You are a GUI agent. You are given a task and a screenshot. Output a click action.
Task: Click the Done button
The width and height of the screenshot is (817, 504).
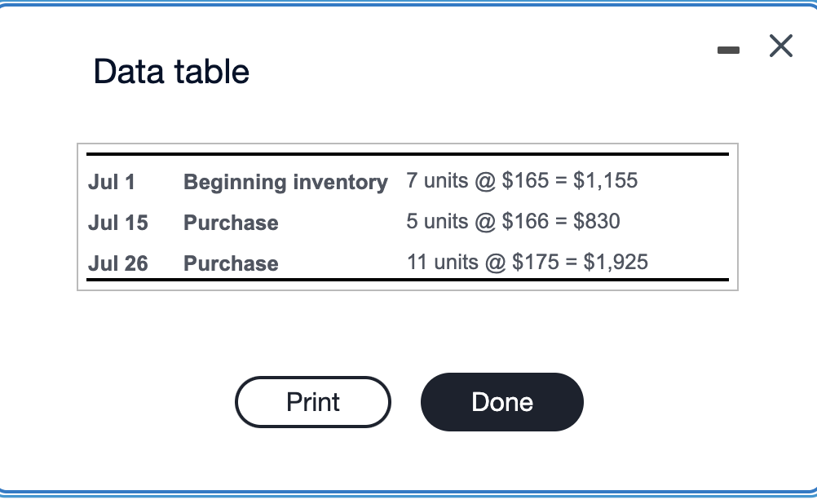click(x=501, y=402)
